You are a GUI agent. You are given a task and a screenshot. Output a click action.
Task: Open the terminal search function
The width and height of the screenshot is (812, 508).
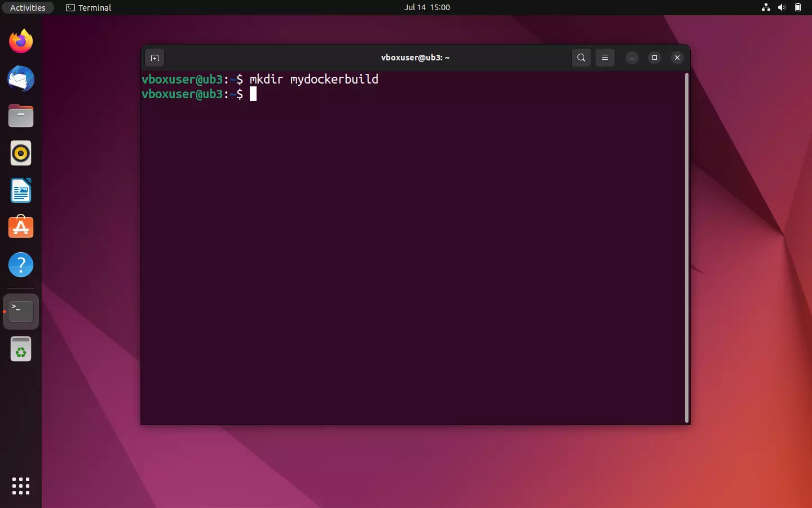580,58
